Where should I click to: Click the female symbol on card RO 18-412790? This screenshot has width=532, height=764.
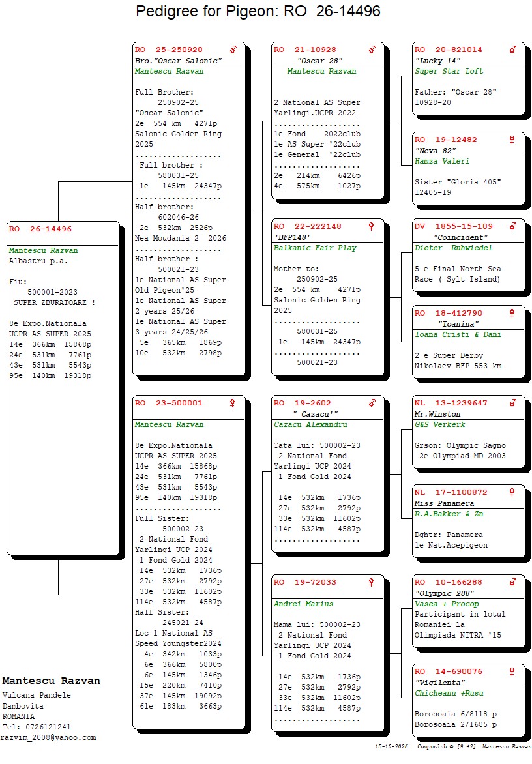point(512,314)
